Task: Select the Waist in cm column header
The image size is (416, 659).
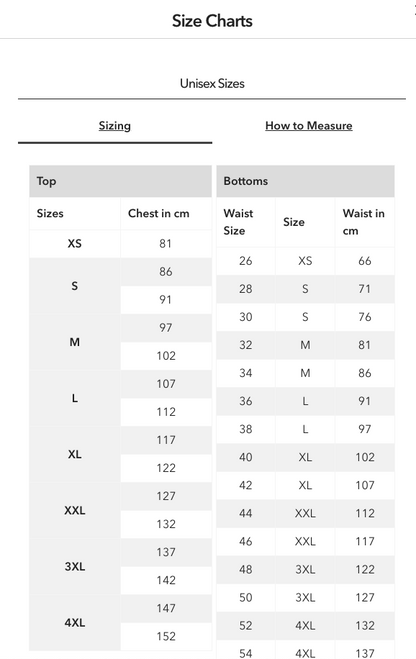Action: tap(363, 222)
